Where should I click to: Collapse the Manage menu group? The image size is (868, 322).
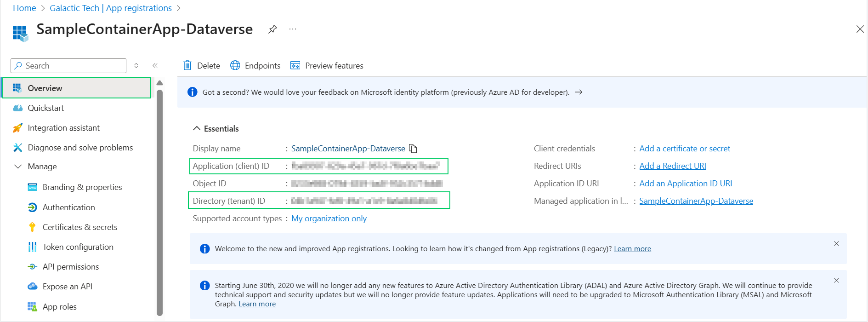pos(18,167)
